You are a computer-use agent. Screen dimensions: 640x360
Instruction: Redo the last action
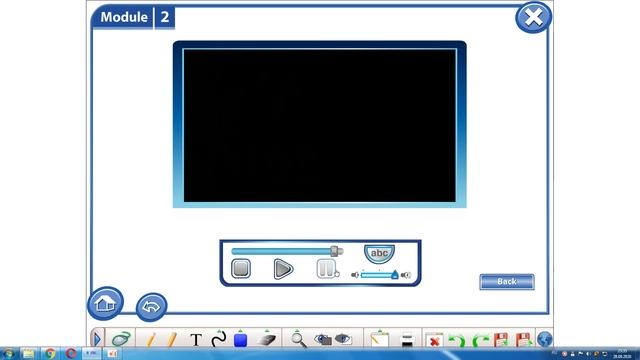(x=481, y=340)
